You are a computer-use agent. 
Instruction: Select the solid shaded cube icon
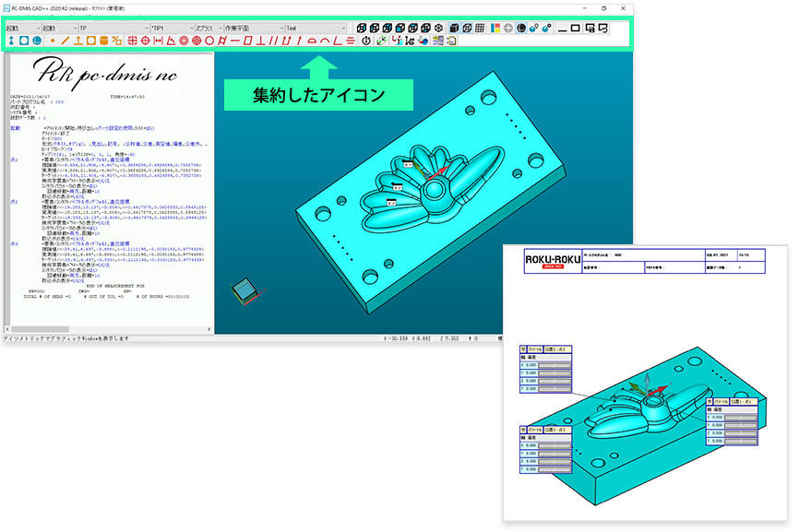pos(454,28)
